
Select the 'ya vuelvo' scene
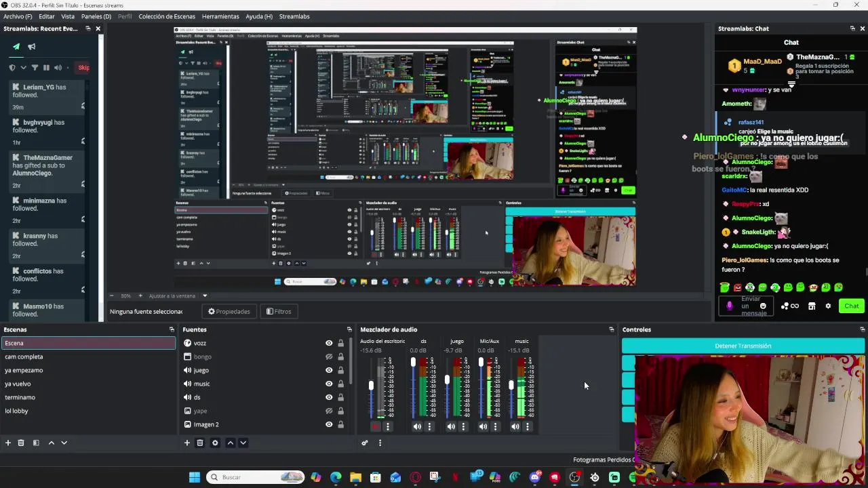tap(88, 384)
